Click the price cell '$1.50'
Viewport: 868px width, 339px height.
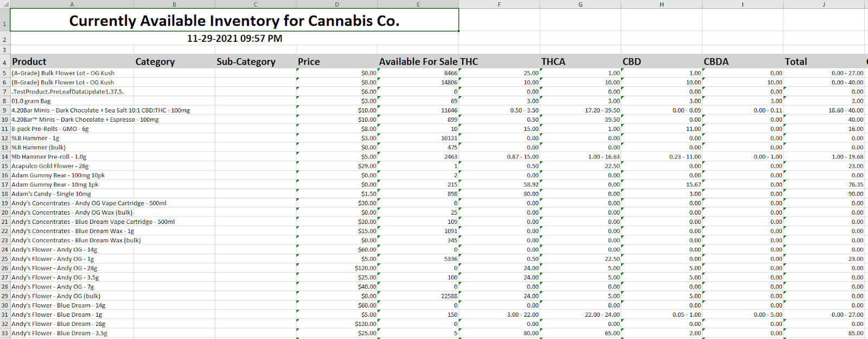[x=337, y=194]
